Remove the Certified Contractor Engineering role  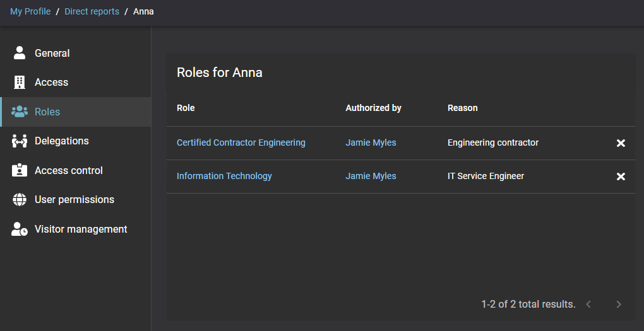[x=621, y=143]
